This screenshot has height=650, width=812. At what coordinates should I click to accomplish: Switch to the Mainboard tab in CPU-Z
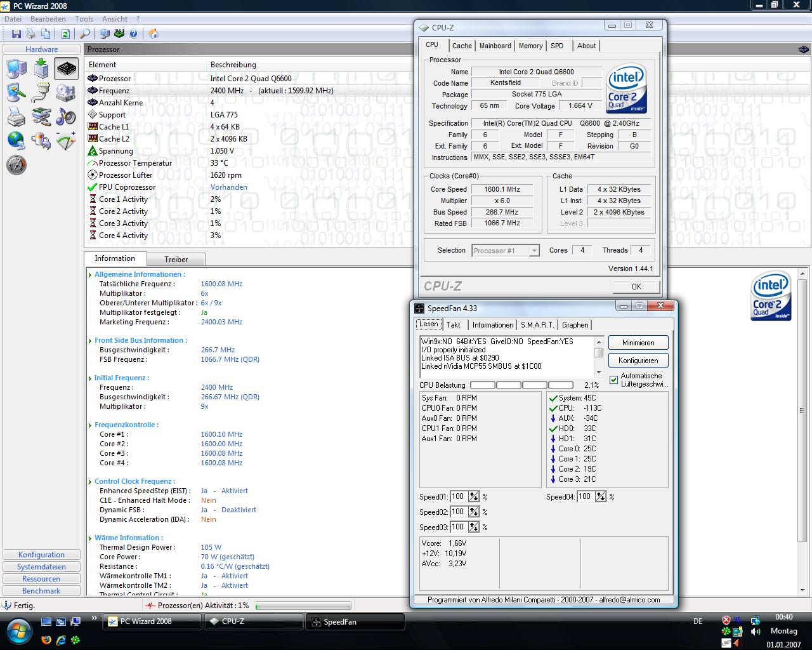click(495, 46)
